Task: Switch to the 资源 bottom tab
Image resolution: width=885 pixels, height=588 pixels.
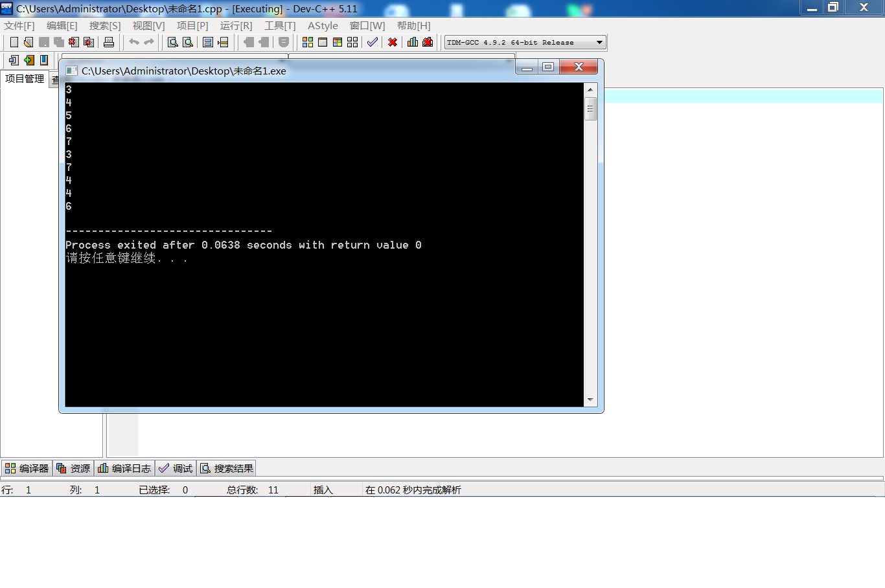Action: click(73, 468)
